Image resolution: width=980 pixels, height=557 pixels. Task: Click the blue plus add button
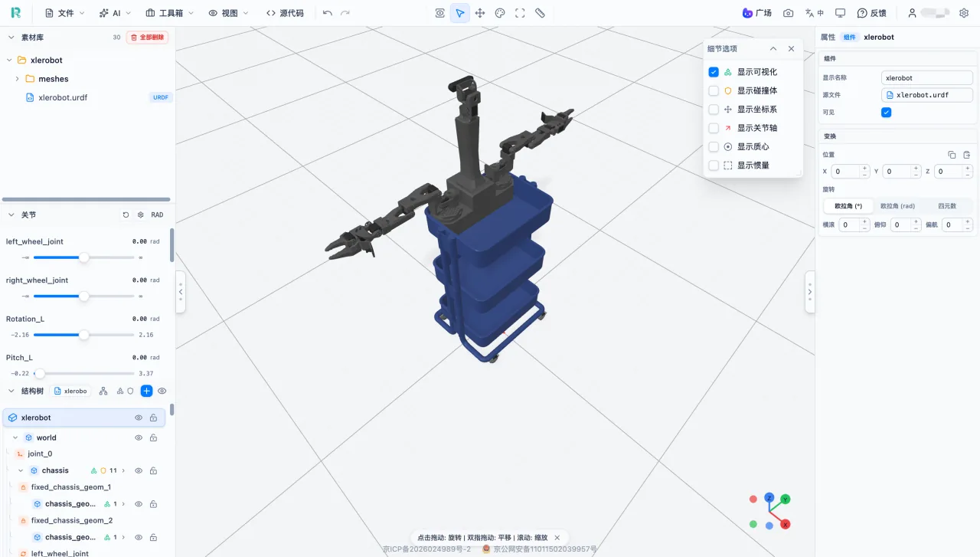click(x=147, y=392)
